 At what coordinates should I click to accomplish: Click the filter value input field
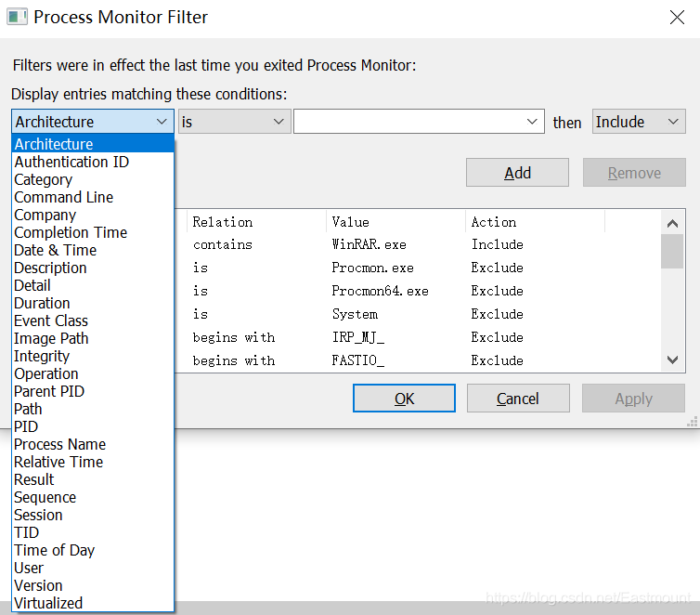pyautogui.click(x=408, y=122)
